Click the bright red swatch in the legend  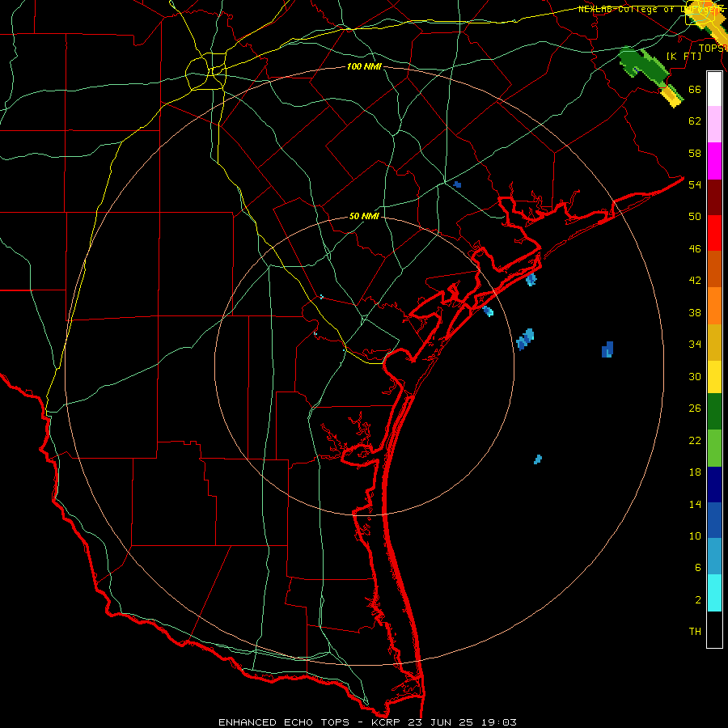click(714, 233)
